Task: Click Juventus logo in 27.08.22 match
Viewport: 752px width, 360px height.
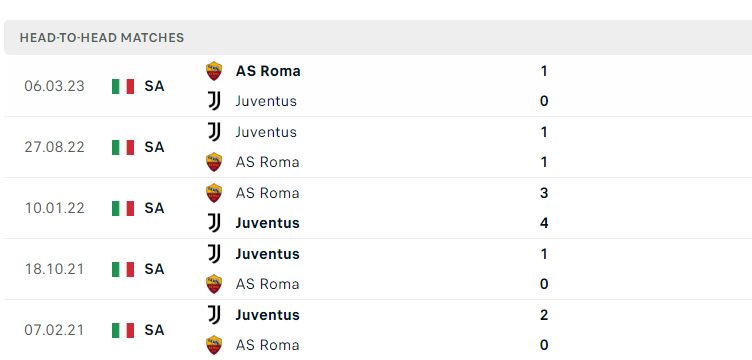Action: click(214, 132)
